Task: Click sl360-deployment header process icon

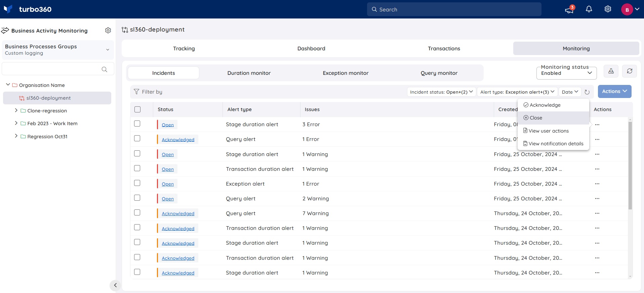Action: (125, 30)
